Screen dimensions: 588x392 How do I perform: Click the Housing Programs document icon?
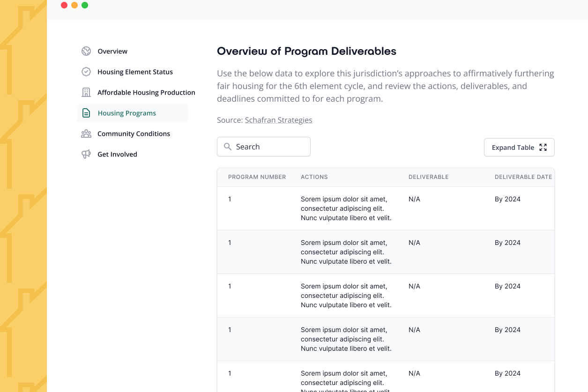[x=86, y=113]
